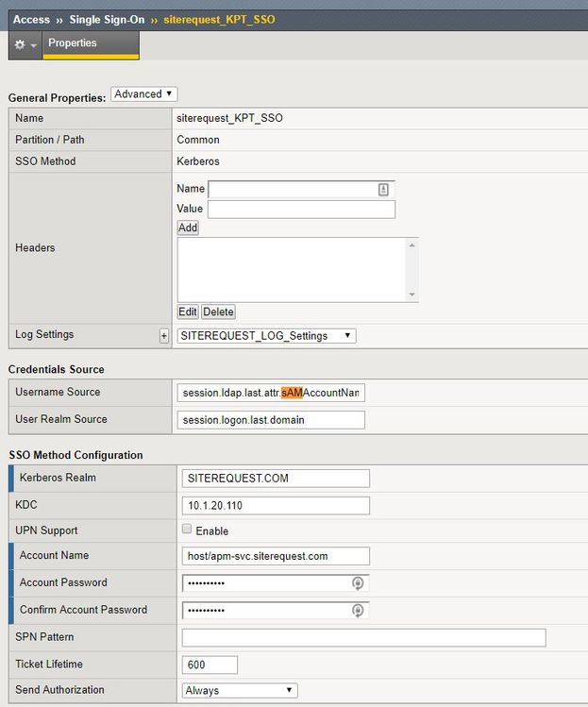
Task: Click the icon inside the header Name field
Action: 383,190
